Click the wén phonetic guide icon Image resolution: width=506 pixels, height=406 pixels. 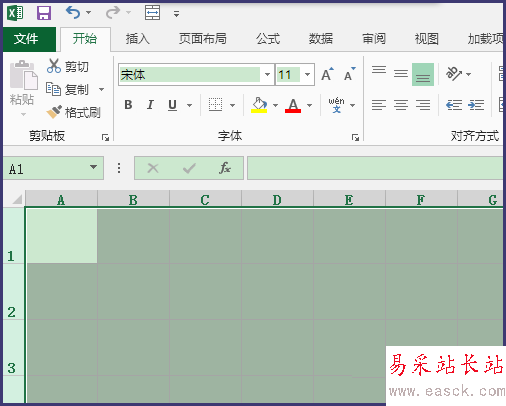[x=336, y=105]
